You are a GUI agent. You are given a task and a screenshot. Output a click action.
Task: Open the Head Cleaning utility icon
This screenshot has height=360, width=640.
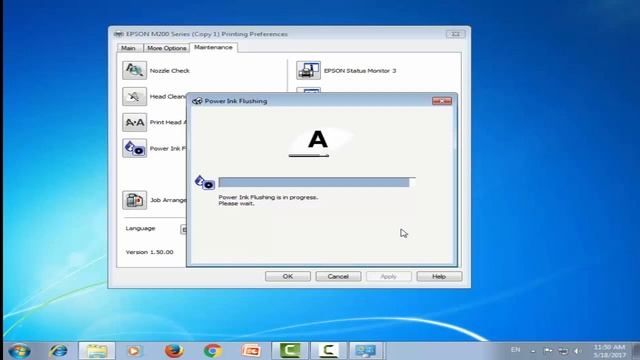coord(134,96)
